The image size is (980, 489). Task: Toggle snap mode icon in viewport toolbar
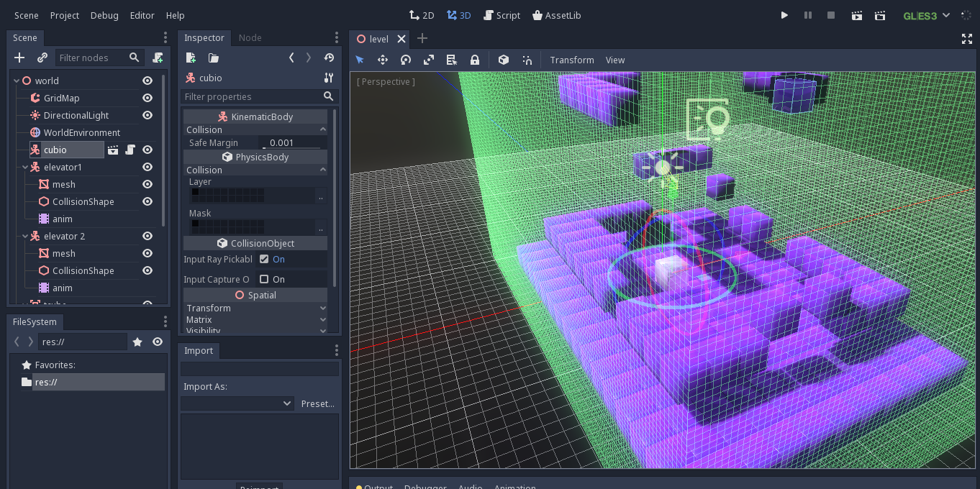click(x=527, y=60)
